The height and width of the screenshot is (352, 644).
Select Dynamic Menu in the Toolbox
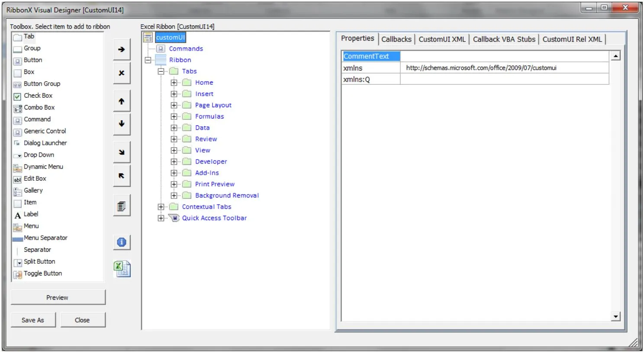tap(43, 167)
